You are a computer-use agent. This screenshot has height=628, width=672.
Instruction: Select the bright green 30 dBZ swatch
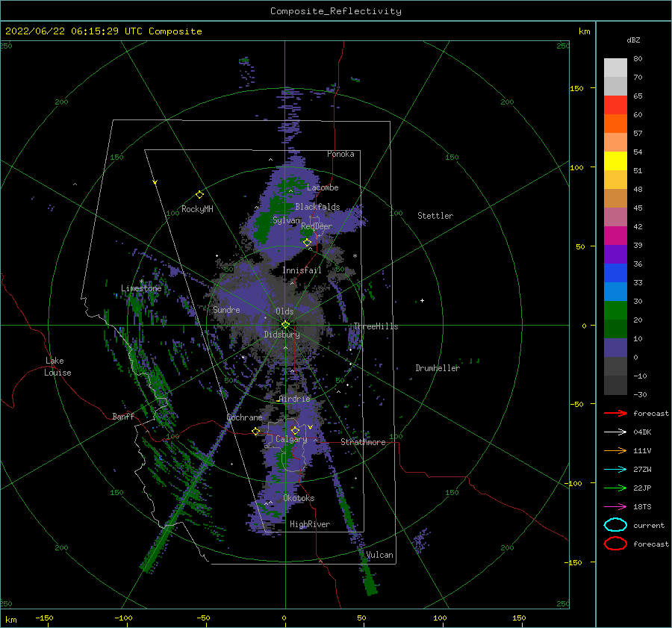click(615, 310)
